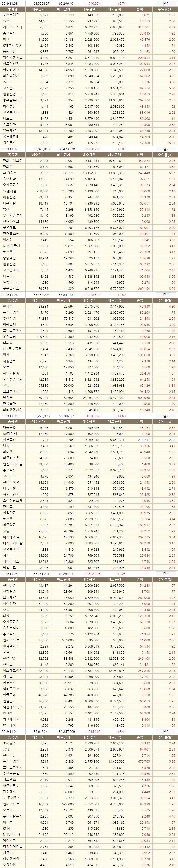Click the 745,448 profit value for AK홀딩스
This screenshot has height=868, width=178.
click(144, 173)
